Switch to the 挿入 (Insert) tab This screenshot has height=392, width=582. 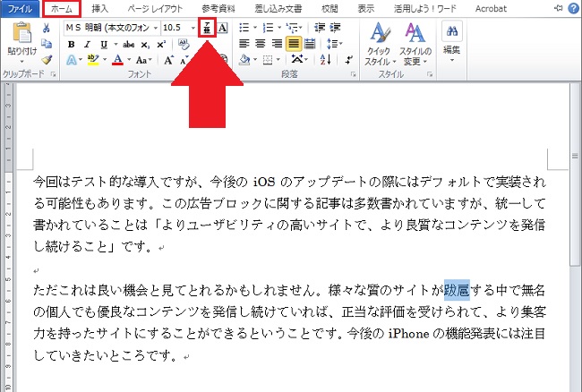pyautogui.click(x=100, y=8)
